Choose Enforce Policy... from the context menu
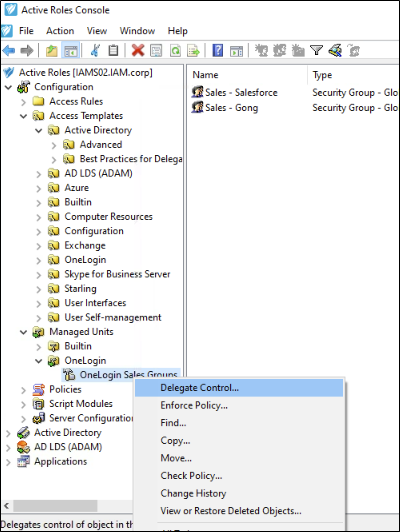 coord(239,405)
